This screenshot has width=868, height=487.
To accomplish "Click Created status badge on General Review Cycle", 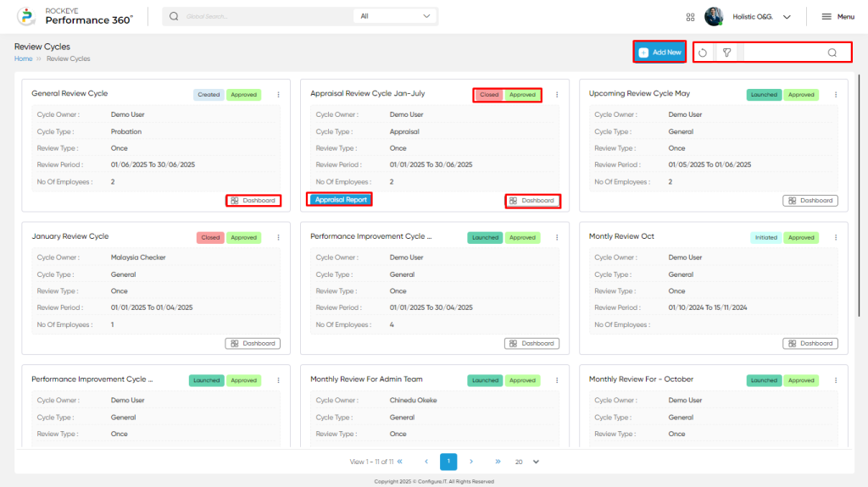I will coord(209,95).
